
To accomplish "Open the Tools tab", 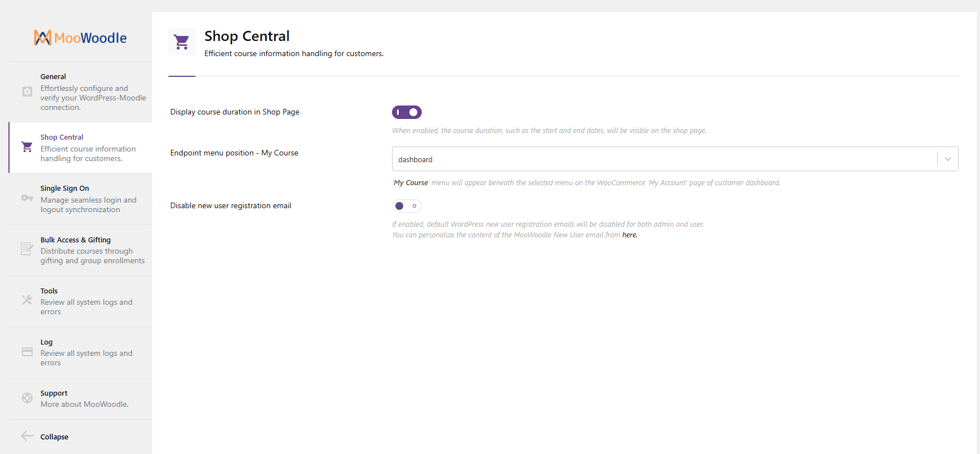I will (80, 301).
